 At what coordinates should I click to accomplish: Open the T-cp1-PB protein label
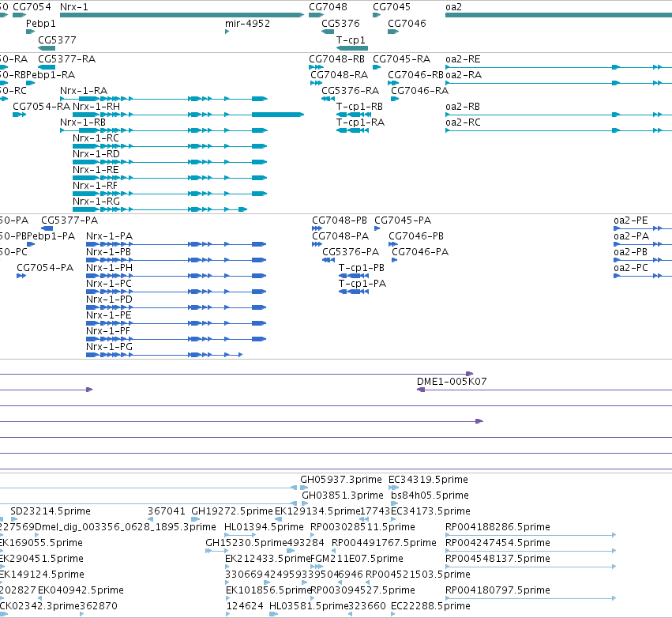click(x=362, y=268)
